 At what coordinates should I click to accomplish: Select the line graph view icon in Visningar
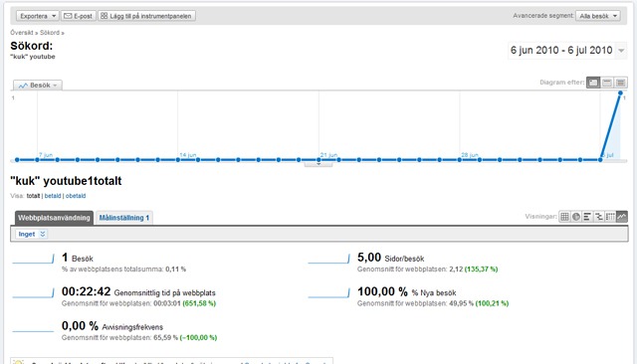621,217
